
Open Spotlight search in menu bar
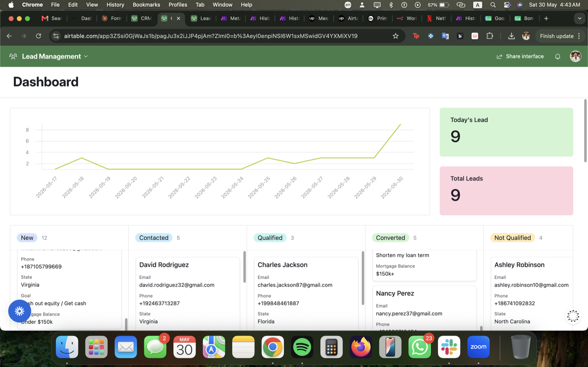[x=493, y=5]
